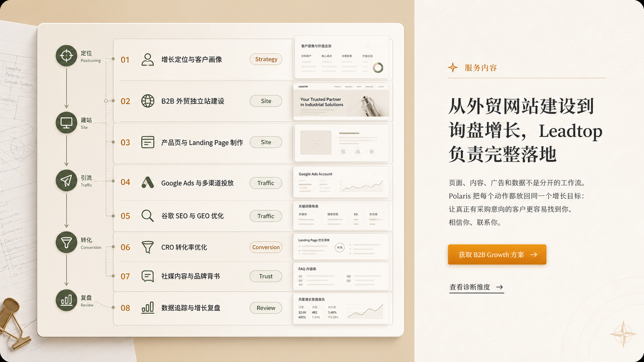Click the page layout icon in row 03
Image resolution: width=644 pixels, height=362 pixels.
tap(148, 142)
